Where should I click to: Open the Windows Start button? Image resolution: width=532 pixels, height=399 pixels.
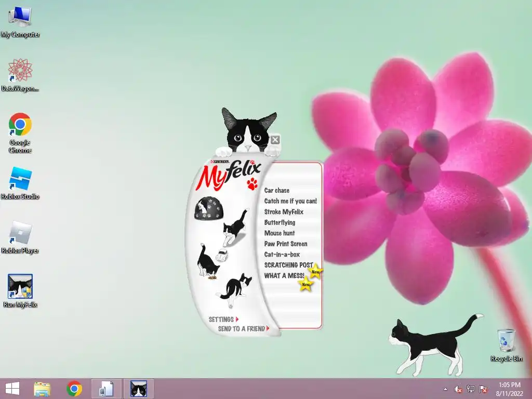12,389
